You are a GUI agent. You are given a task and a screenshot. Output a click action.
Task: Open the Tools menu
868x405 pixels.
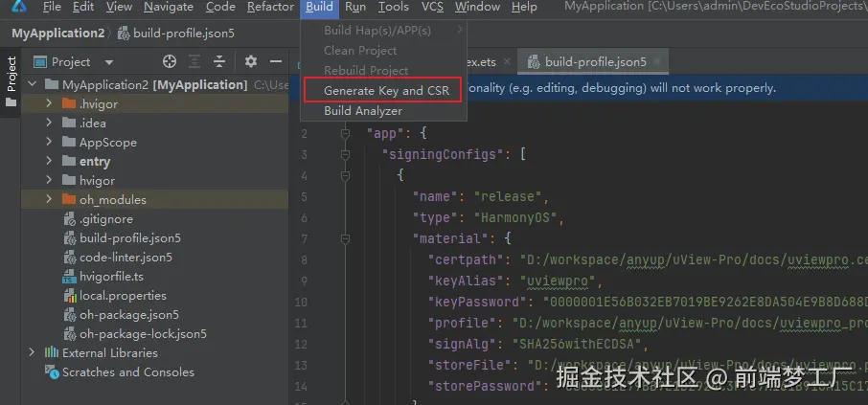tap(393, 7)
